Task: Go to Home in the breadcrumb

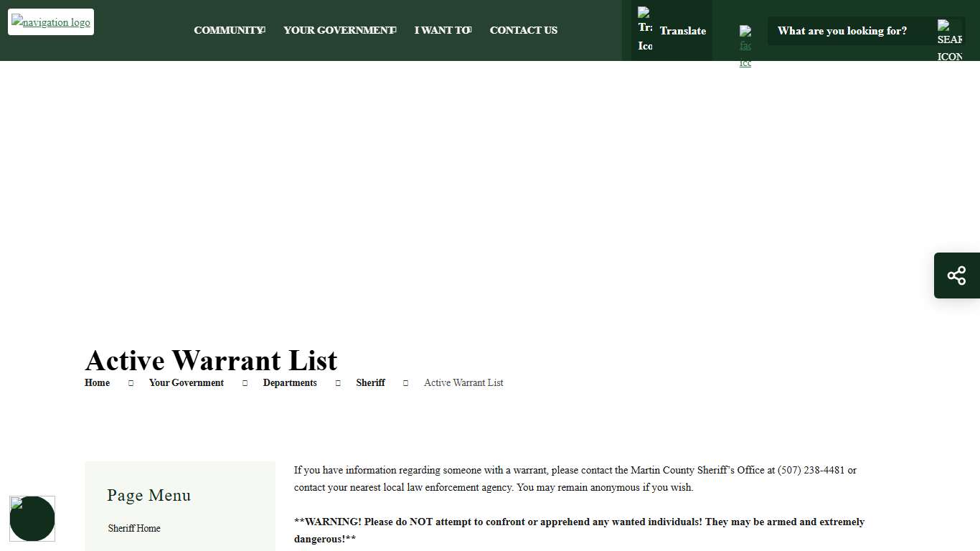Action: click(97, 383)
